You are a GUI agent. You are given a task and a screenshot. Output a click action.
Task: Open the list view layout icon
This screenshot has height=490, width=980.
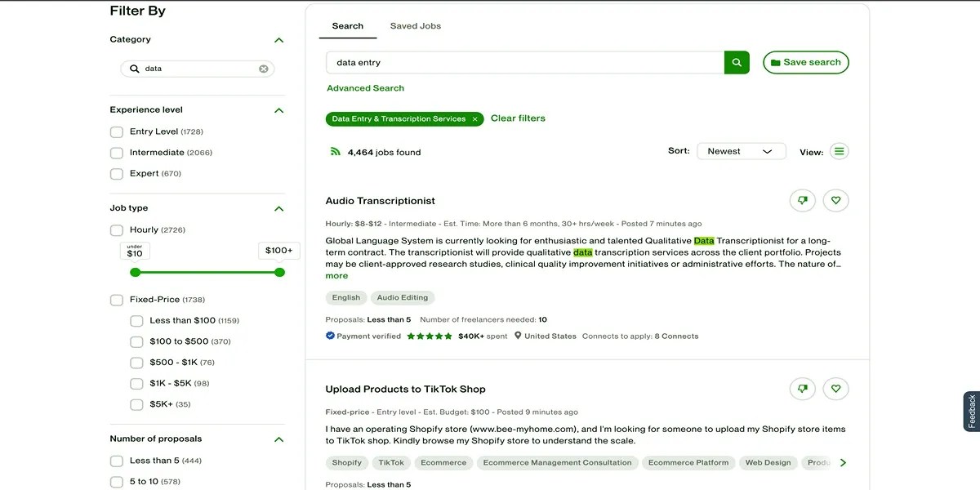click(839, 151)
